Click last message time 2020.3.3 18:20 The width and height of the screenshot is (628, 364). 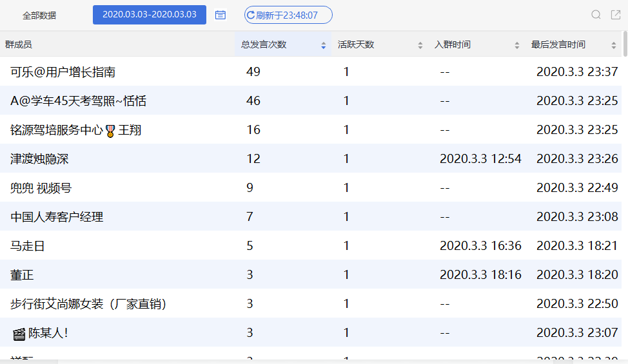[x=577, y=275]
